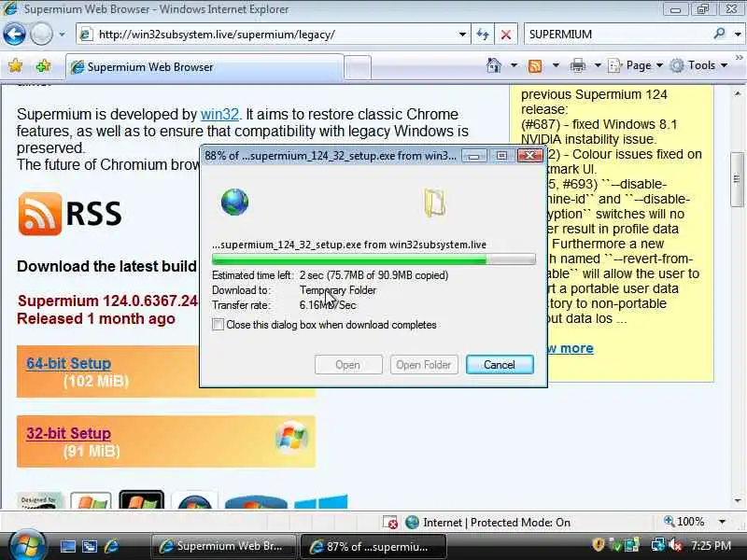Check Close this dialog box when download completes

pyautogui.click(x=218, y=325)
